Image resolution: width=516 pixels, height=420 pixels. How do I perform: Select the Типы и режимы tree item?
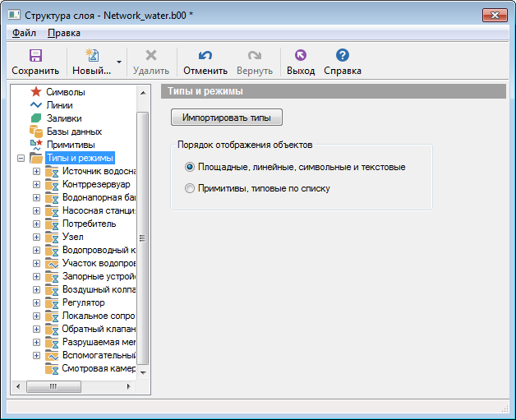click(80, 158)
